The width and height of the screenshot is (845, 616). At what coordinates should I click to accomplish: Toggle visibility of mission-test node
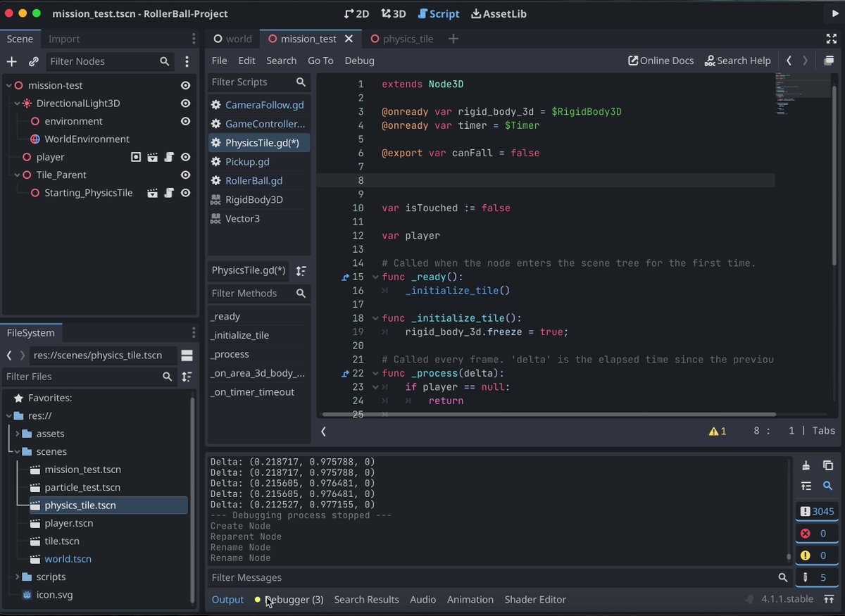click(x=185, y=85)
